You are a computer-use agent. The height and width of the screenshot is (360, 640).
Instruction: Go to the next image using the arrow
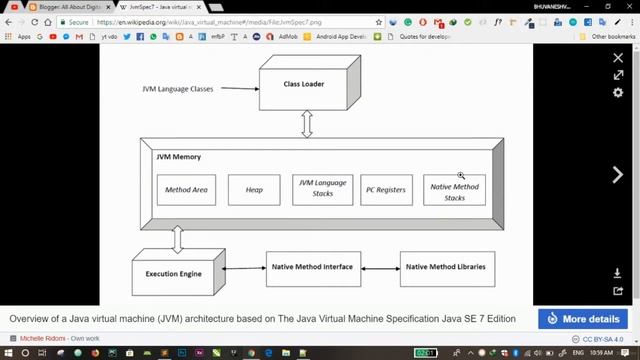coord(618,175)
